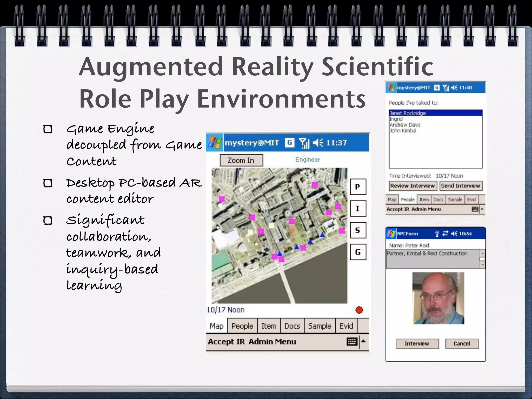Click the speaker volume icon beside 11:37

point(318,143)
